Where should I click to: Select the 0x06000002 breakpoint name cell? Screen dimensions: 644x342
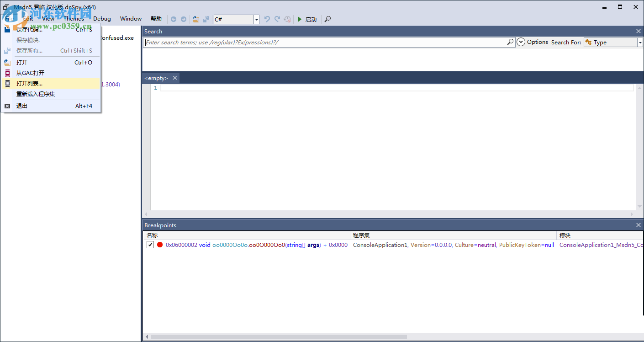coord(256,245)
